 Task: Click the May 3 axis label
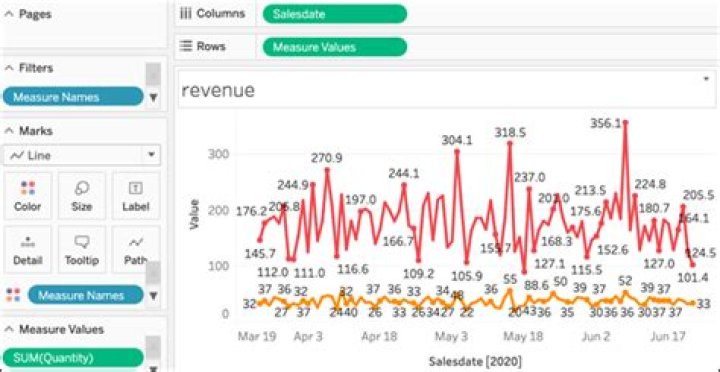450,337
